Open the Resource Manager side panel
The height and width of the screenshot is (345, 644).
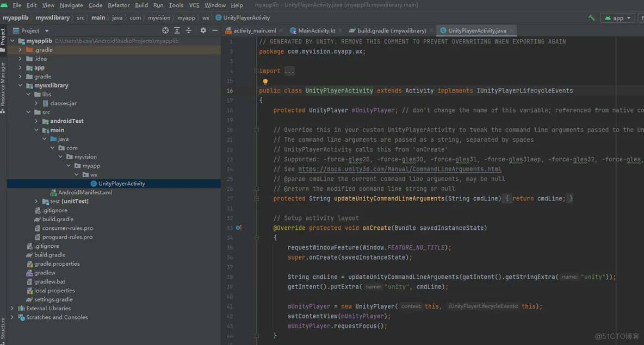click(x=3, y=88)
